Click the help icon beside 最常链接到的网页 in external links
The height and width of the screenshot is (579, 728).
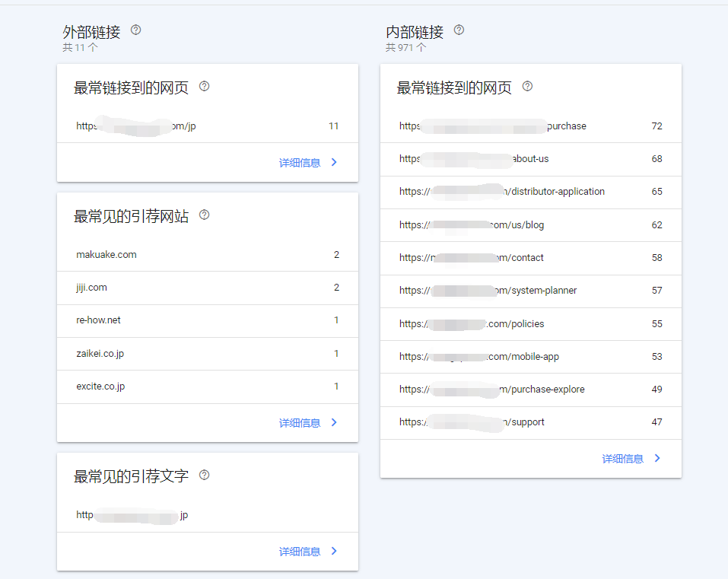coord(204,87)
